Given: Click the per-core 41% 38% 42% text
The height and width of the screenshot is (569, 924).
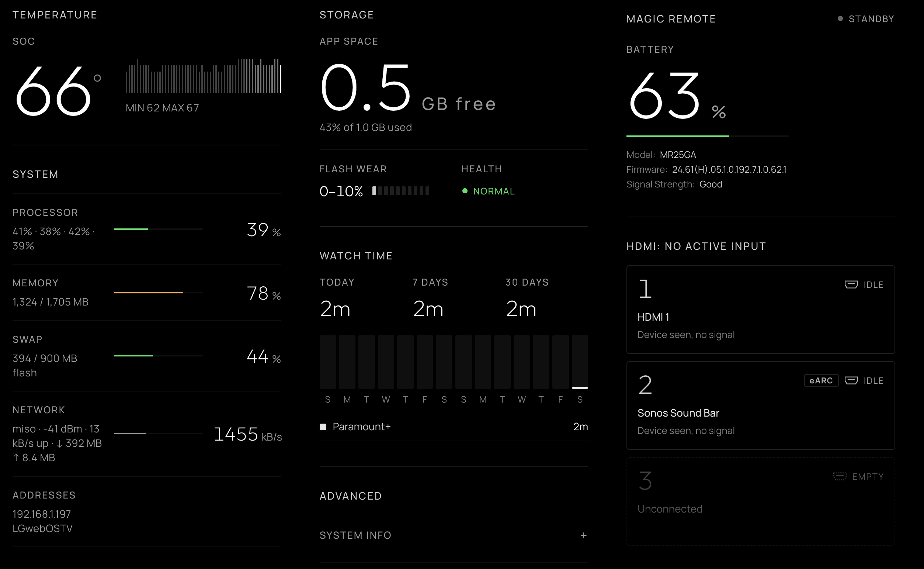Looking at the screenshot, I should click(x=53, y=238).
